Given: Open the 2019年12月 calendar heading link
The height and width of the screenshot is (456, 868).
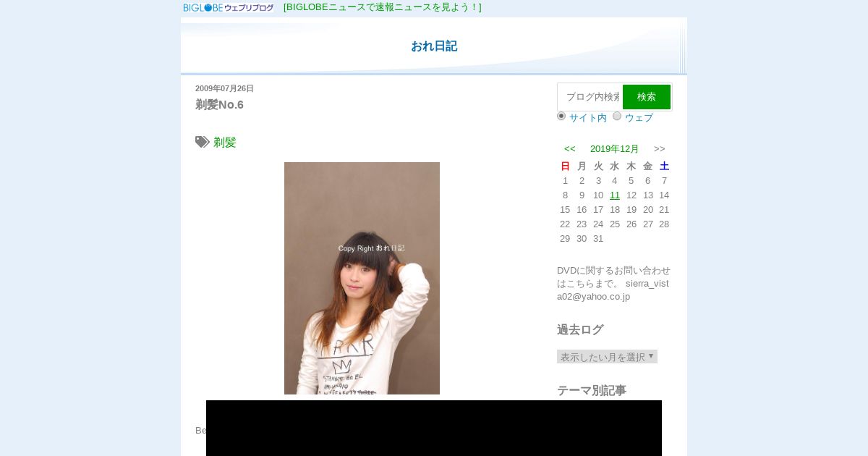Looking at the screenshot, I should pos(615,149).
